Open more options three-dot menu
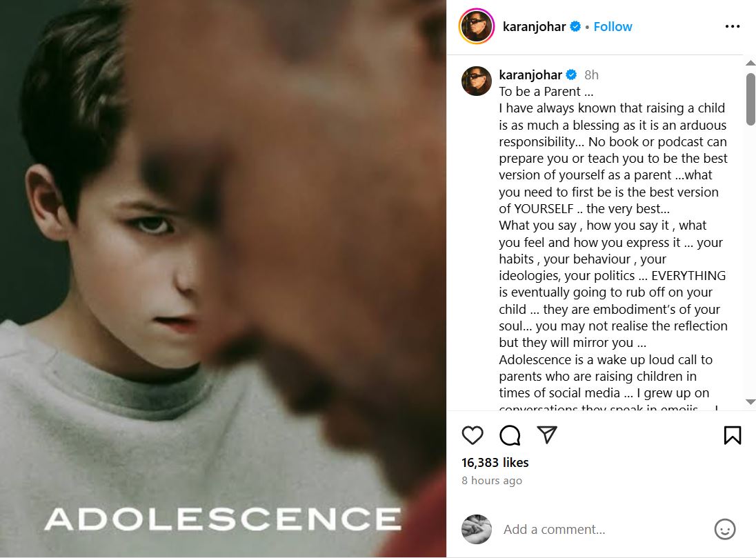 [732, 27]
